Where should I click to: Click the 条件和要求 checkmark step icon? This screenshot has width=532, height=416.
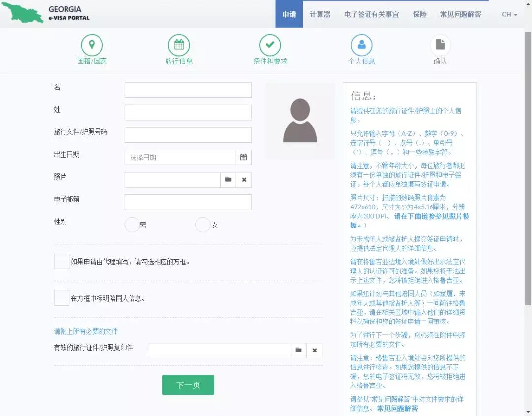tap(270, 45)
